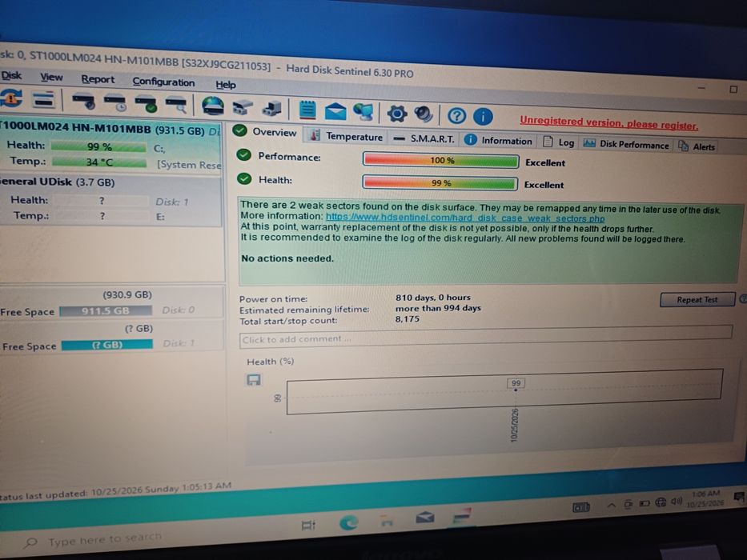Open the taskbar clock showing 1:06 AM

pos(705,498)
